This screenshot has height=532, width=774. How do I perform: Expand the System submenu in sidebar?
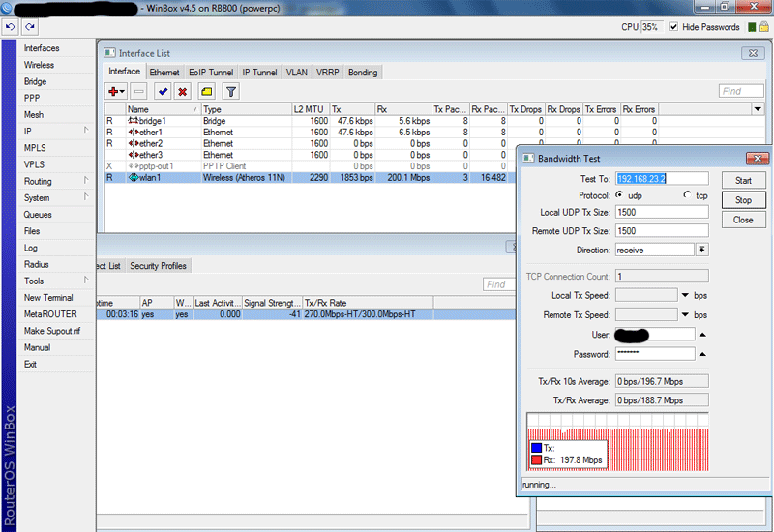pos(86,197)
